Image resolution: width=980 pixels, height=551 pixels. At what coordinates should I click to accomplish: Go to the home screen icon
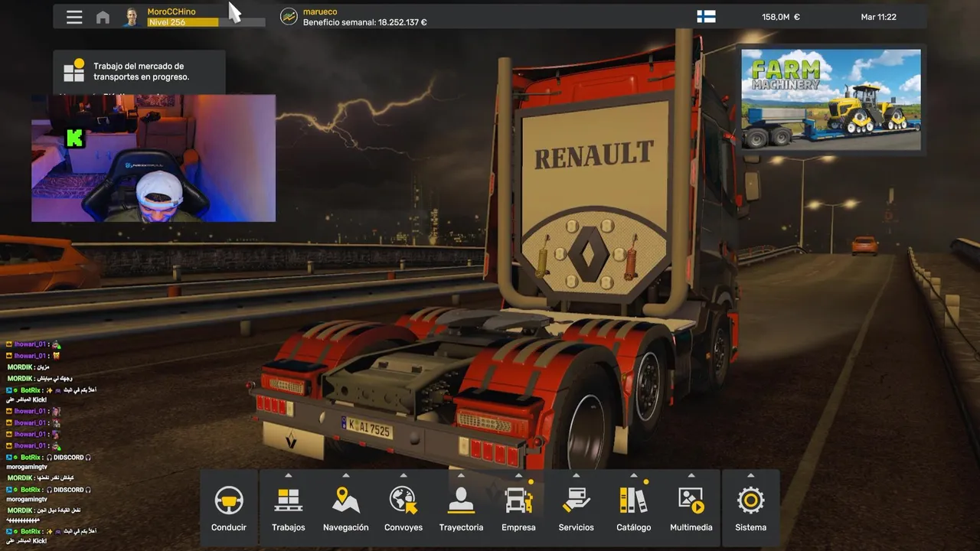click(x=103, y=17)
